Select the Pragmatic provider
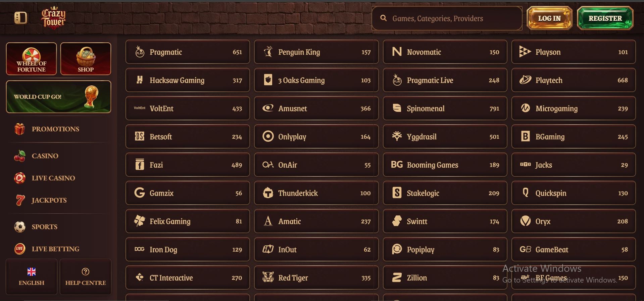The height and width of the screenshot is (301, 644). (188, 52)
